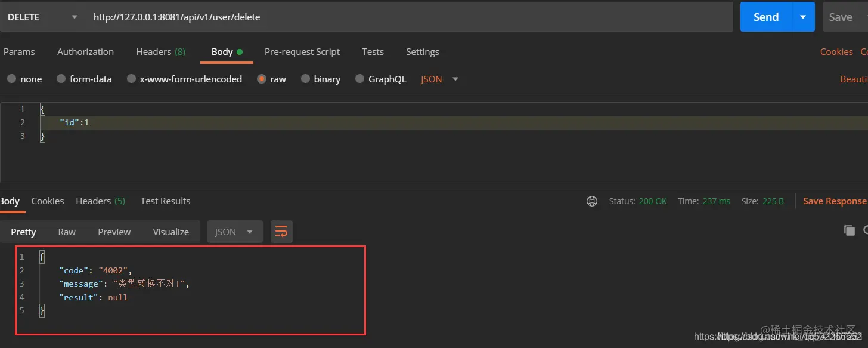
Task: Switch to Pretty response view
Action: [23, 232]
